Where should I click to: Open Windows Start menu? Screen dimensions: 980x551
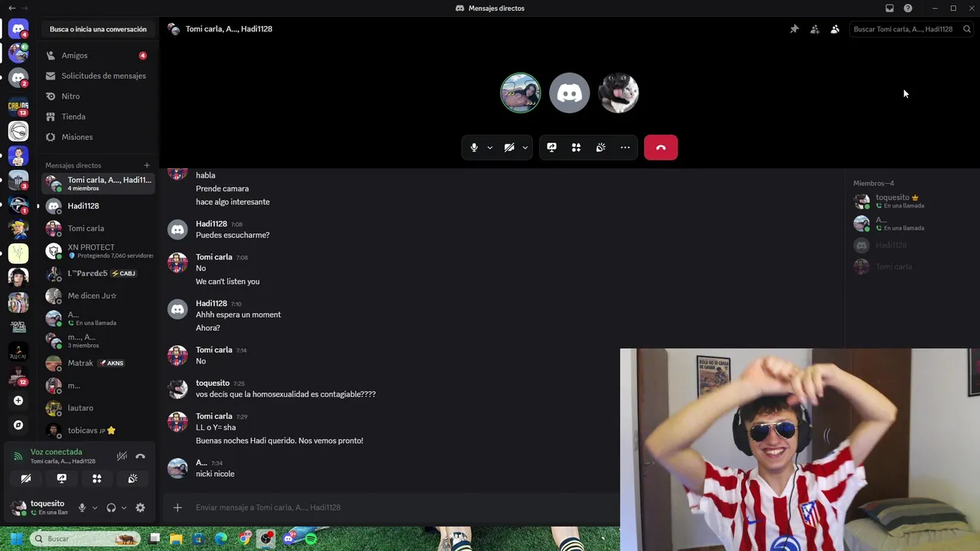15,539
